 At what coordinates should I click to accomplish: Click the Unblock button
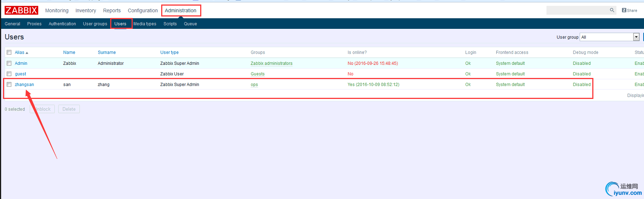tap(42, 109)
